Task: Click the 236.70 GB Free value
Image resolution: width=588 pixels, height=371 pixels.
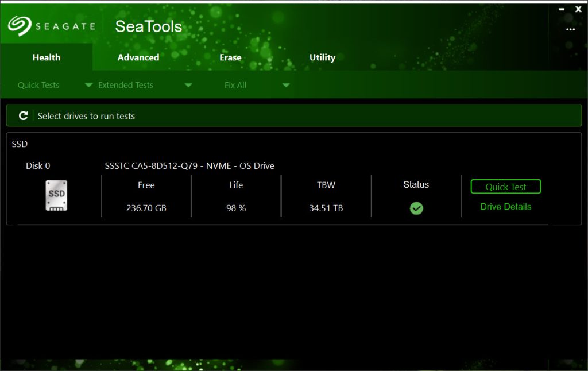Action: coord(146,208)
